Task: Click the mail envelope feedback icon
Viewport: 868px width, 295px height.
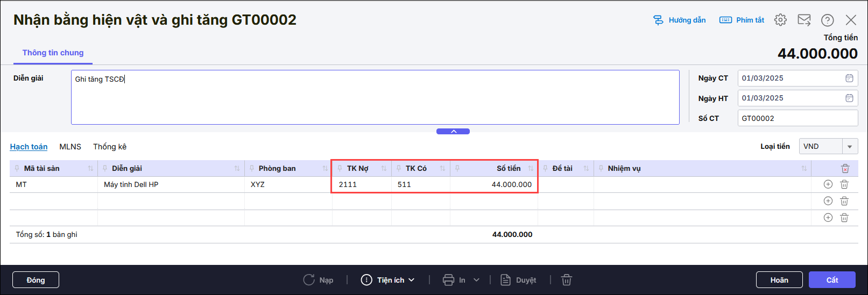Action: (804, 20)
